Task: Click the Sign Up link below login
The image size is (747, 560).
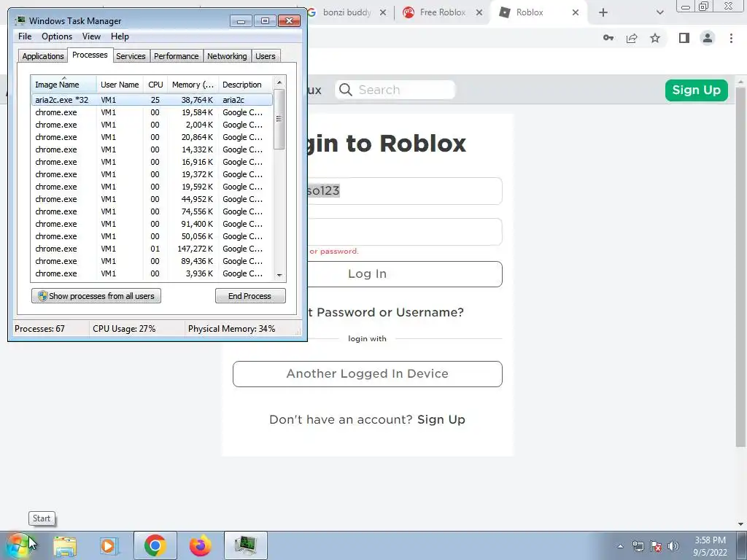Action: point(441,419)
